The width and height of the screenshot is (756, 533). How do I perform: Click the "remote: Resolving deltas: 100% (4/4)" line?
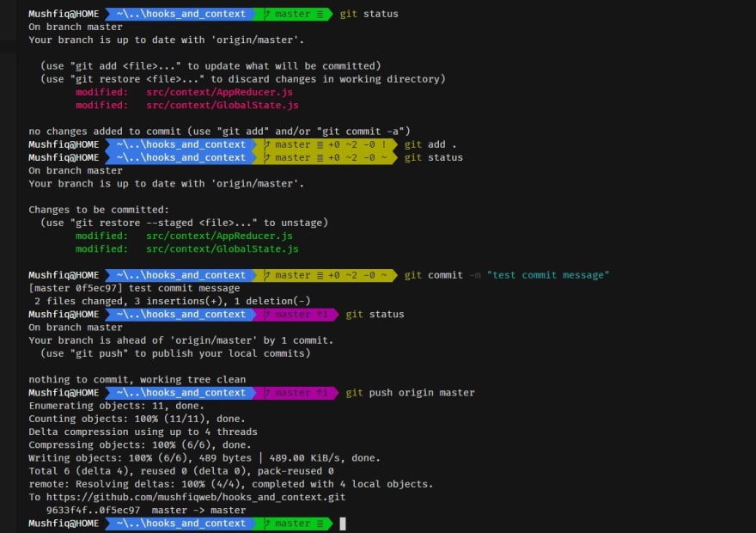pos(231,484)
